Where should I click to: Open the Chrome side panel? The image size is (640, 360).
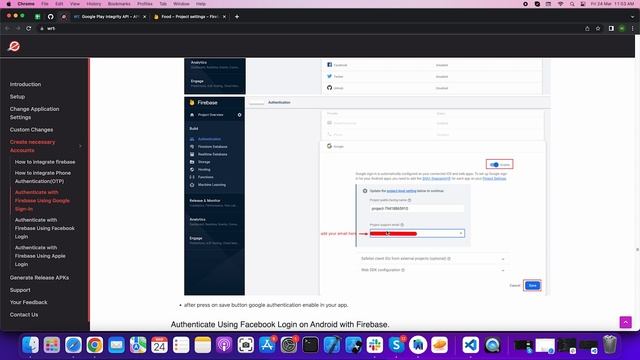(611, 28)
